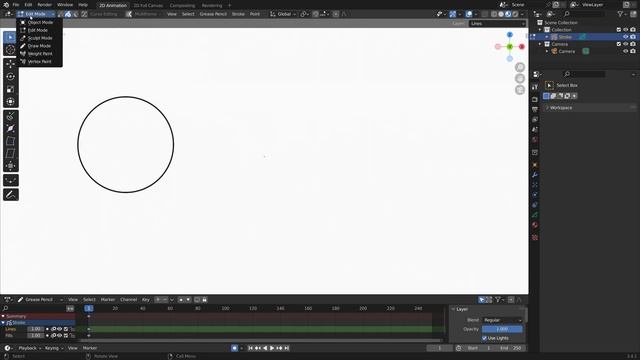Open Grease Pencil dopesheet mode dropdown
640x360 pixels.
coord(40,300)
